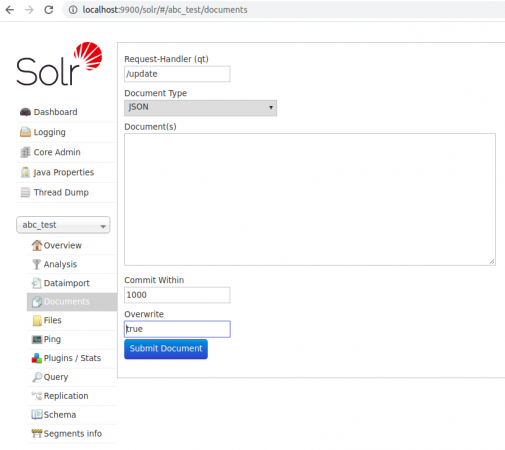Open Segments info section
The width and height of the screenshot is (505, 450).
(73, 434)
